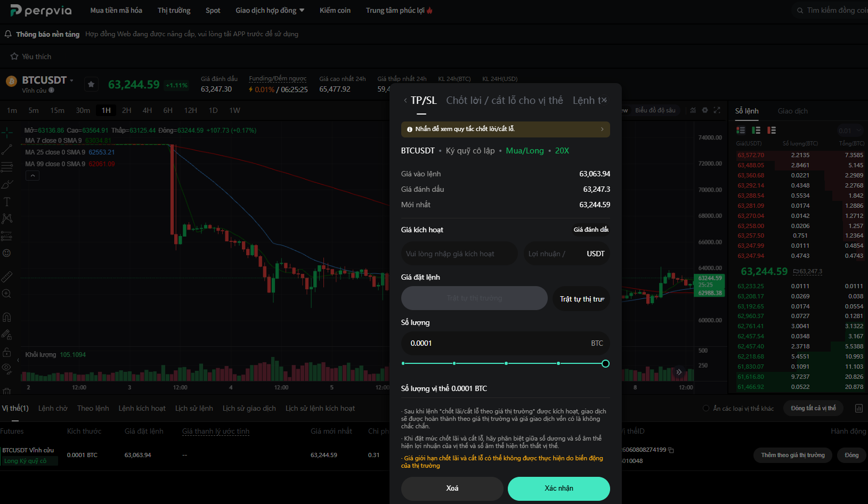The height and width of the screenshot is (504, 868).
Task: Select the trend line drawing tool
Action: pos(7,150)
